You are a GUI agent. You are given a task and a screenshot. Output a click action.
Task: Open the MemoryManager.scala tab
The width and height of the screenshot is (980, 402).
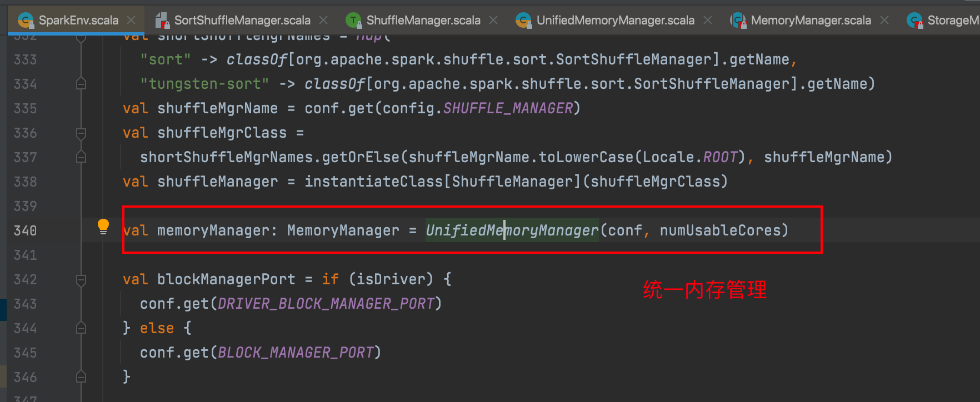point(811,21)
